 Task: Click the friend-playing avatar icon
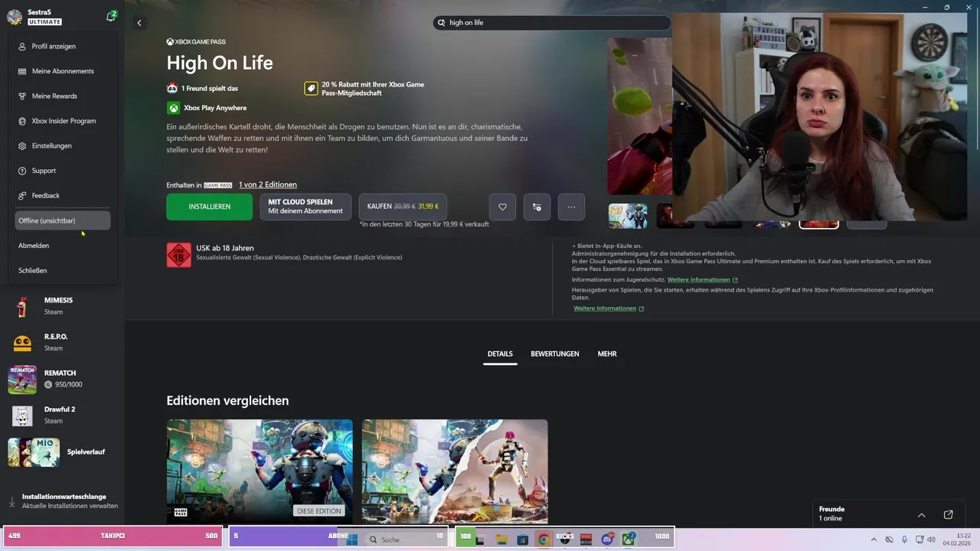[172, 88]
